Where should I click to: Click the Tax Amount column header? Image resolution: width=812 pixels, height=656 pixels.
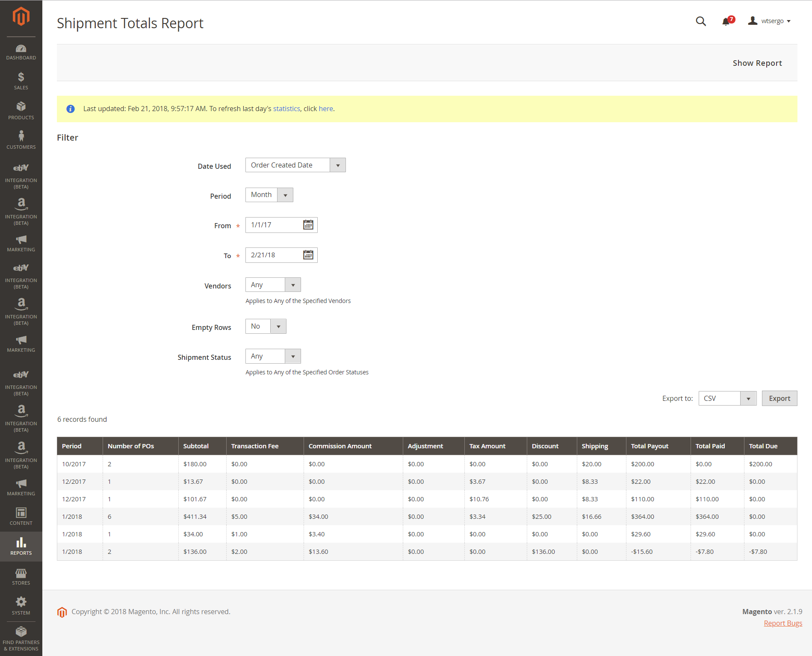coord(496,446)
